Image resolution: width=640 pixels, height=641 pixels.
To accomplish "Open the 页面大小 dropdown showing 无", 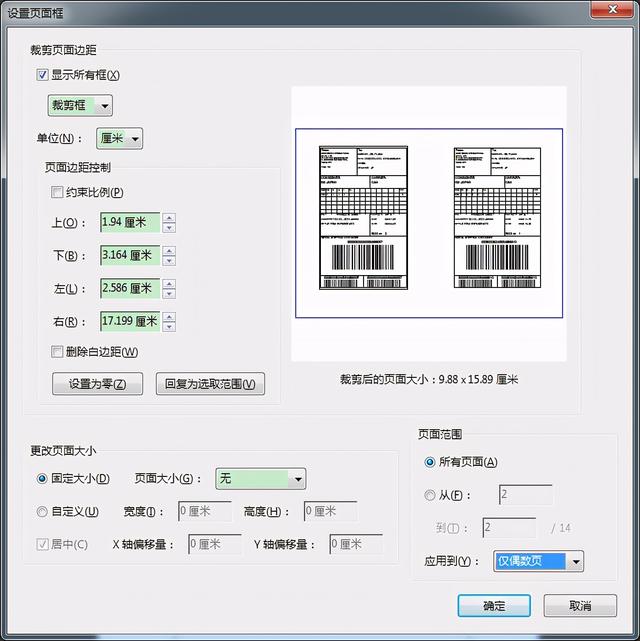I will [x=261, y=479].
